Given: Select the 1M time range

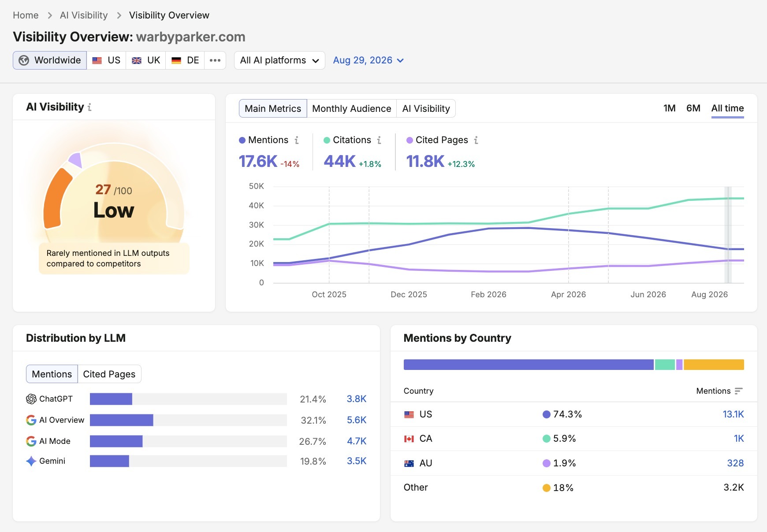Looking at the screenshot, I should (x=669, y=108).
